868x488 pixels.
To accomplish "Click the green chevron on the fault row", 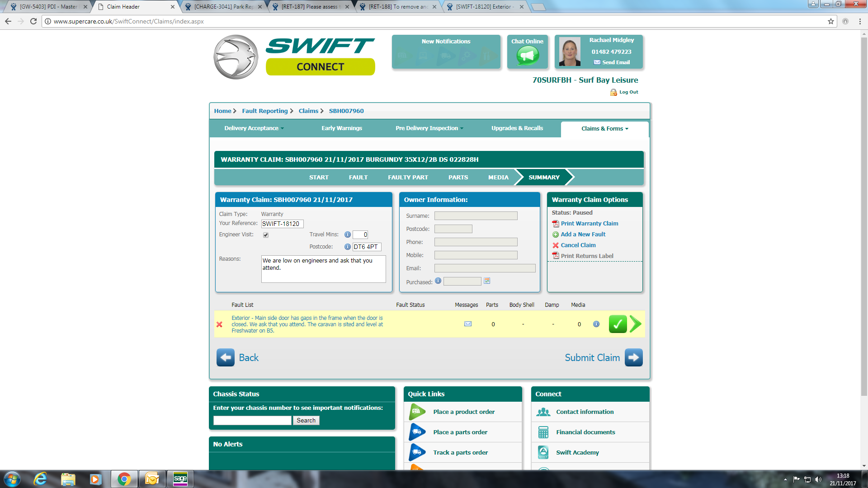I will (x=635, y=324).
